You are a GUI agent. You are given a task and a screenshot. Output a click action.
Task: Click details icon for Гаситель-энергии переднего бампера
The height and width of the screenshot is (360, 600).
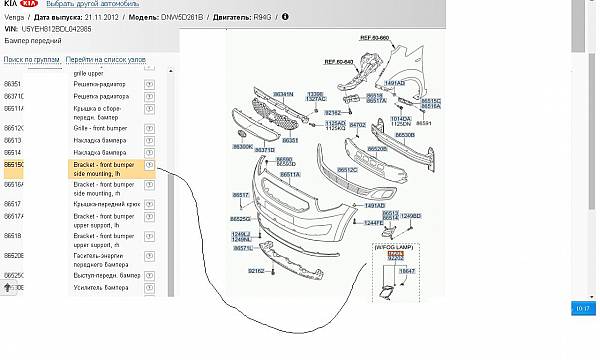tap(149, 256)
